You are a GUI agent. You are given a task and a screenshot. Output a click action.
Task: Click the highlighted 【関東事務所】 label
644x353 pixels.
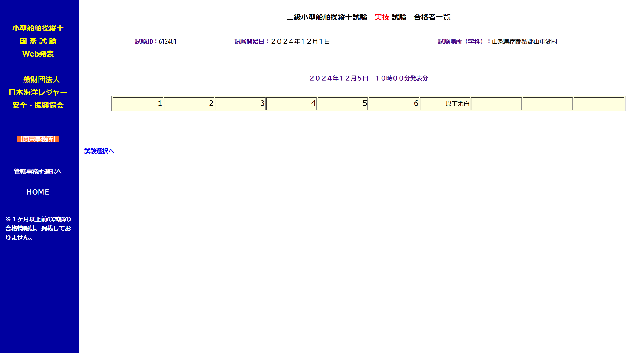[x=38, y=139]
